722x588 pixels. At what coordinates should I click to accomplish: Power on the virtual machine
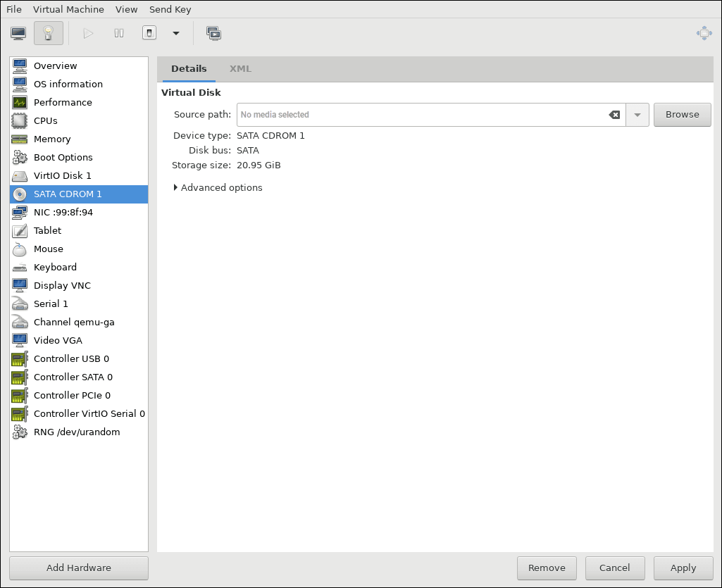(x=88, y=33)
